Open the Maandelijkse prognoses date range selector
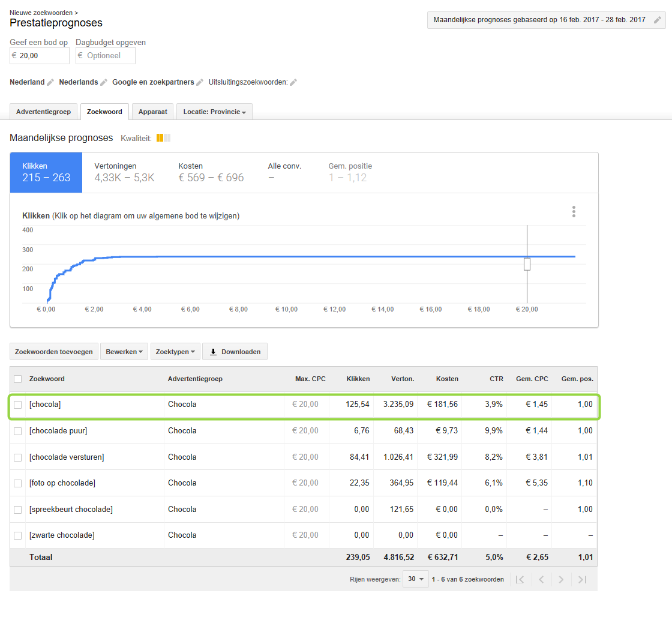 pyautogui.click(x=547, y=20)
